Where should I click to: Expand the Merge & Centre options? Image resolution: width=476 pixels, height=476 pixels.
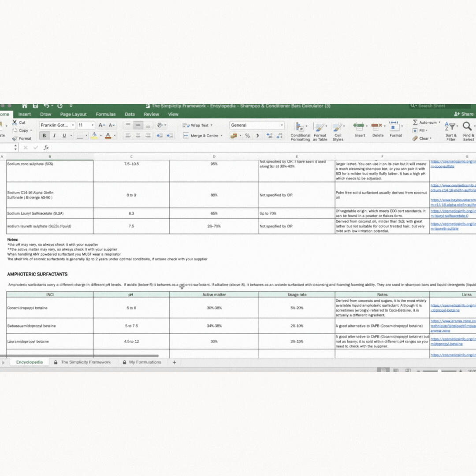(x=221, y=136)
